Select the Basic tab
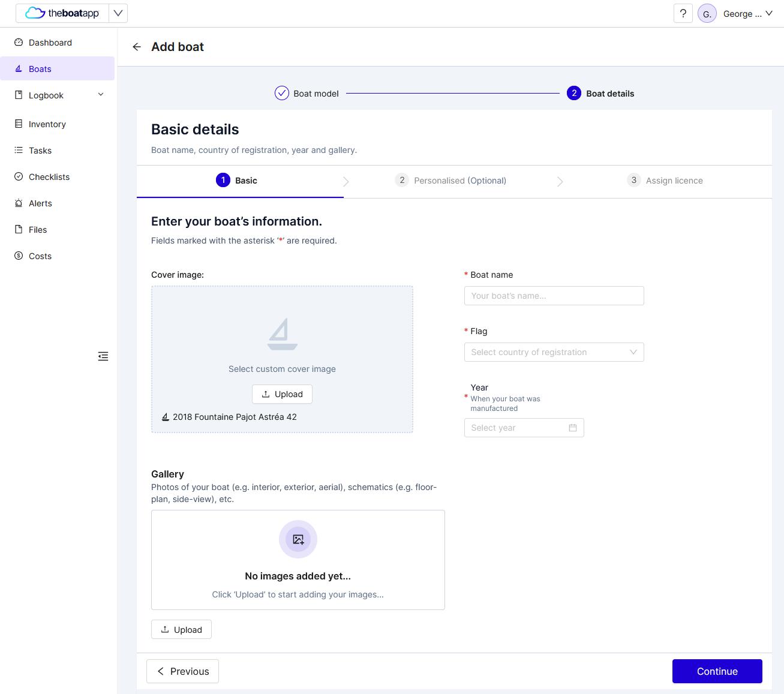Screen dimensions: 784x694 [x=240, y=181]
